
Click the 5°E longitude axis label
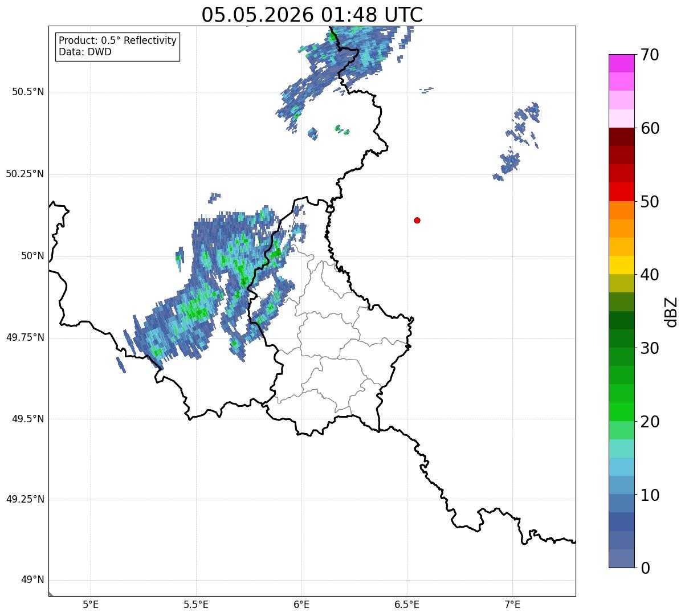(x=91, y=604)
